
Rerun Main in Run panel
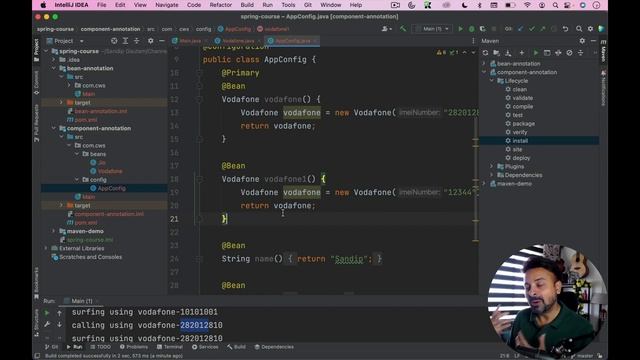pyautogui.click(x=47, y=313)
